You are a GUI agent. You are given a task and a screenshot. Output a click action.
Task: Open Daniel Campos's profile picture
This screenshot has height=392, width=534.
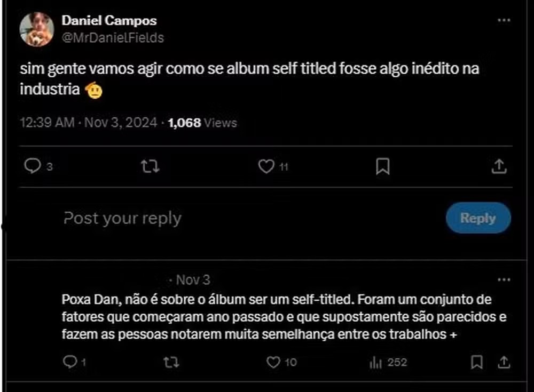click(x=37, y=29)
